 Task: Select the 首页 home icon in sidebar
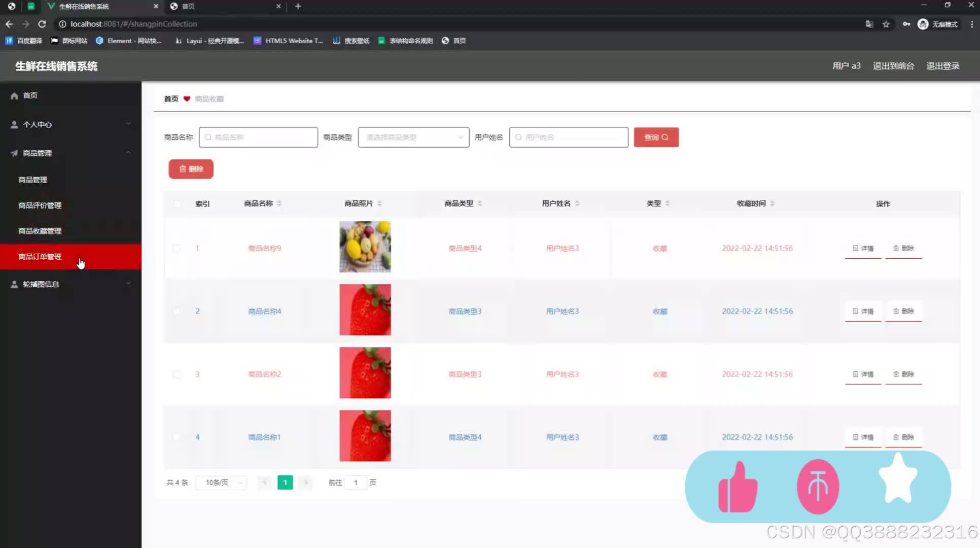click(14, 95)
